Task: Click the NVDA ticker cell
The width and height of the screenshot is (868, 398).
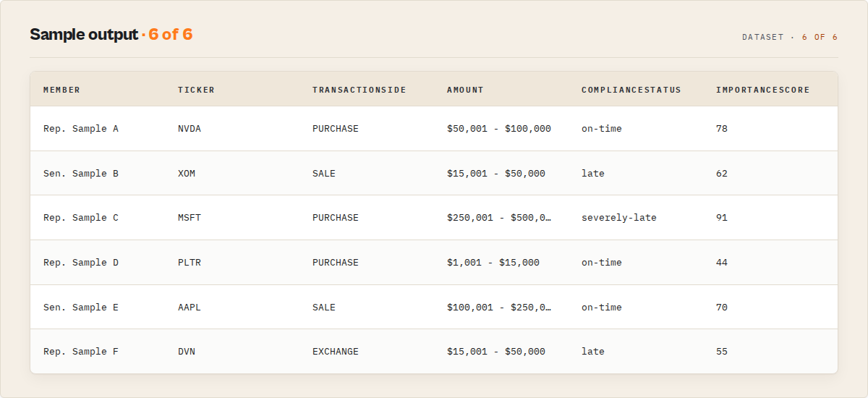Action: [x=190, y=129]
